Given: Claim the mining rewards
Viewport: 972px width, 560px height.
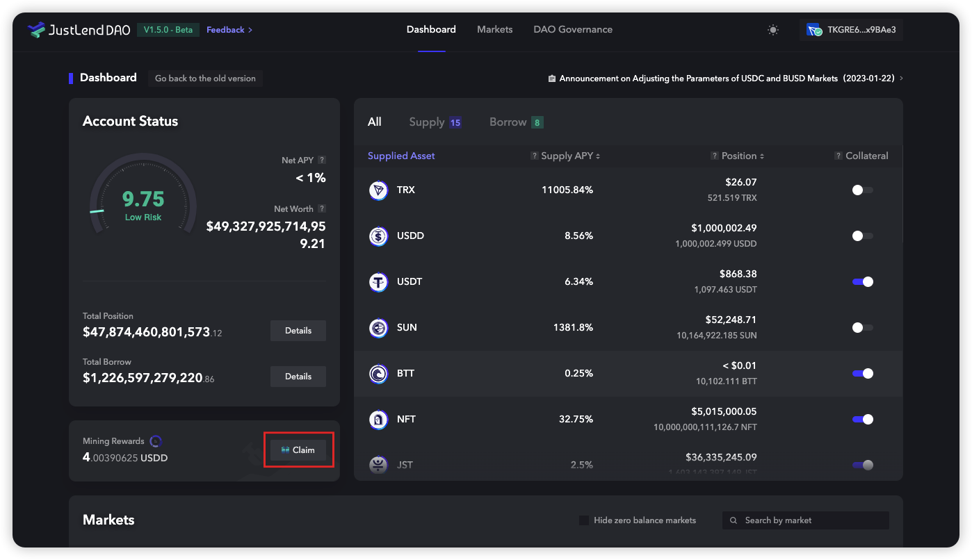Looking at the screenshot, I should 298,450.
